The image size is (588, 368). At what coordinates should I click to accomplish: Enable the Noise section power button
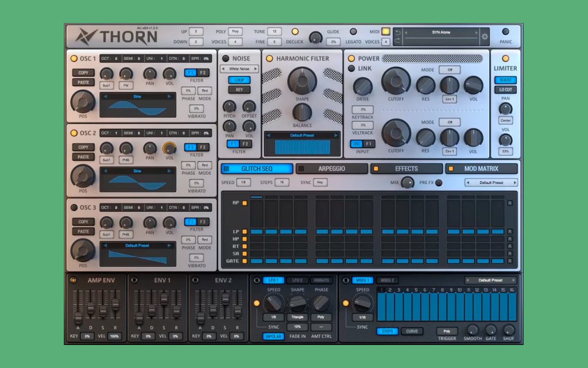click(x=225, y=58)
